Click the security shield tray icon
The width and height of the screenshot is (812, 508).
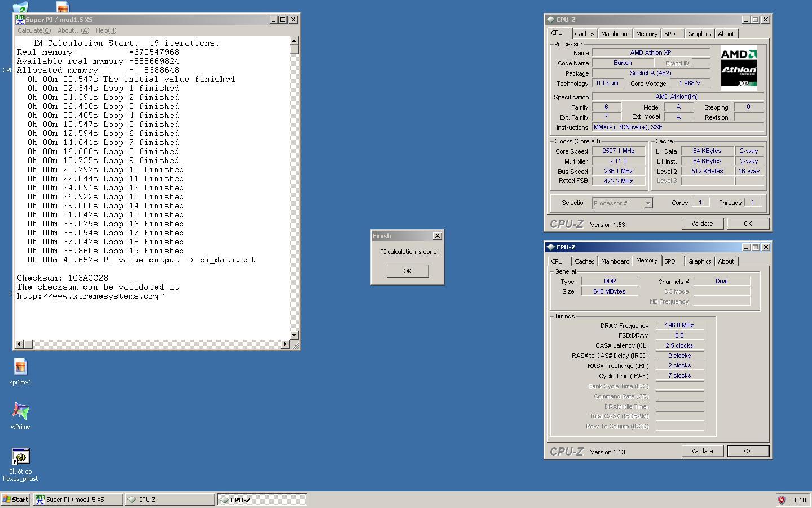pos(782,500)
